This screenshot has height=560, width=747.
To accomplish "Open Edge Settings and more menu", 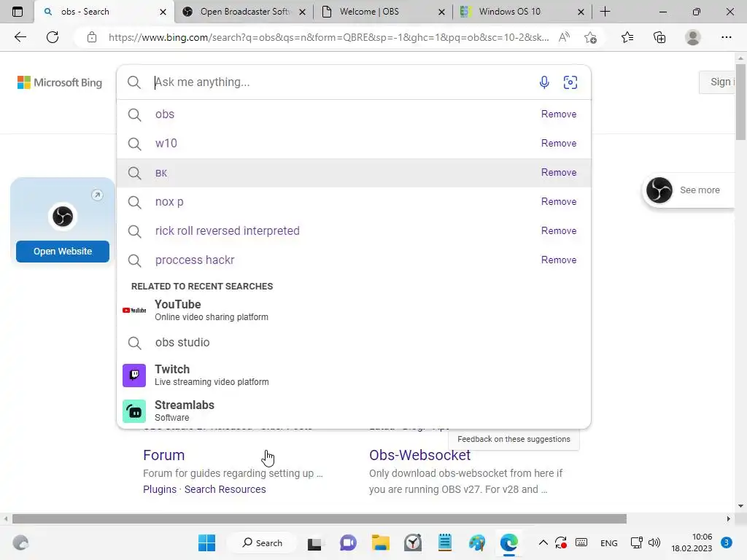I will pos(726,37).
